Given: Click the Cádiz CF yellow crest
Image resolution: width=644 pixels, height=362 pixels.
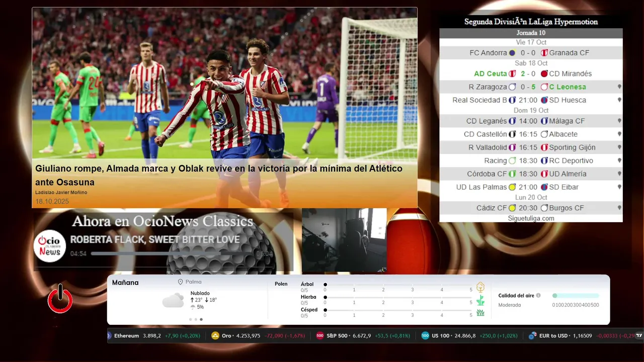Looking at the screenshot, I should point(512,208).
